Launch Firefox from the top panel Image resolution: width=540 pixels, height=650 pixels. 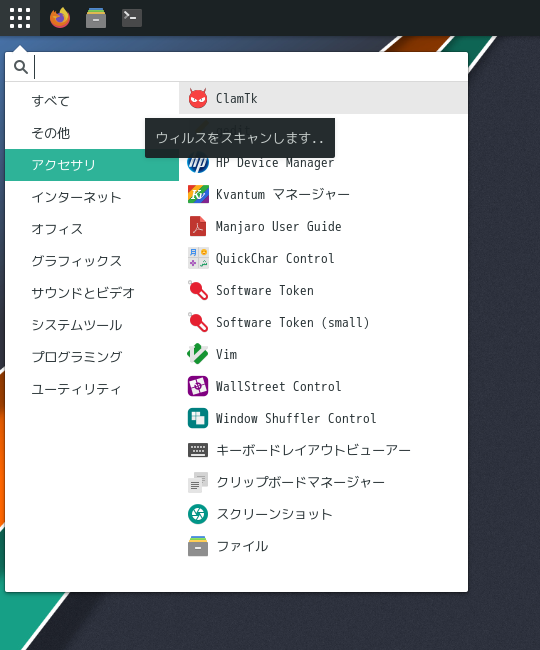(60, 18)
